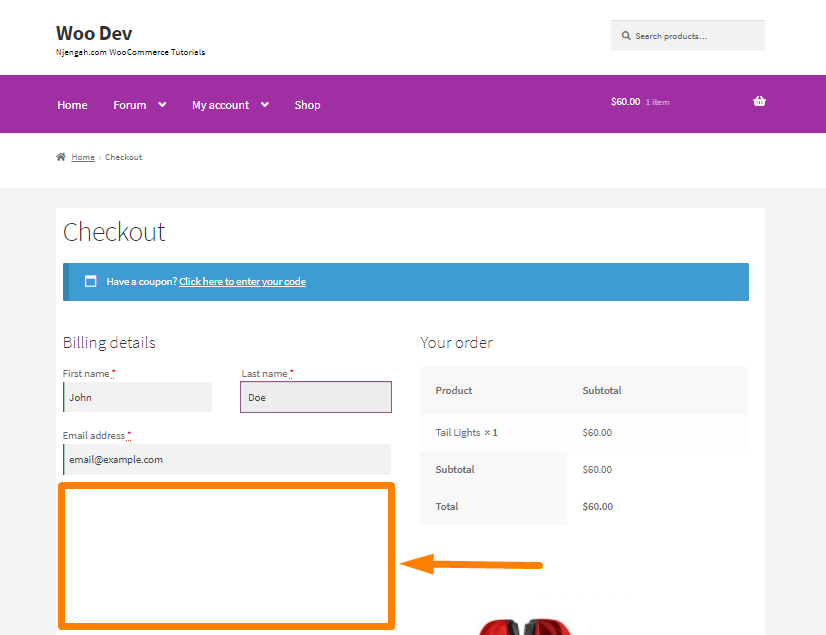The width and height of the screenshot is (826, 635).
Task: Click the Email address input field
Action: pyautogui.click(x=227, y=460)
